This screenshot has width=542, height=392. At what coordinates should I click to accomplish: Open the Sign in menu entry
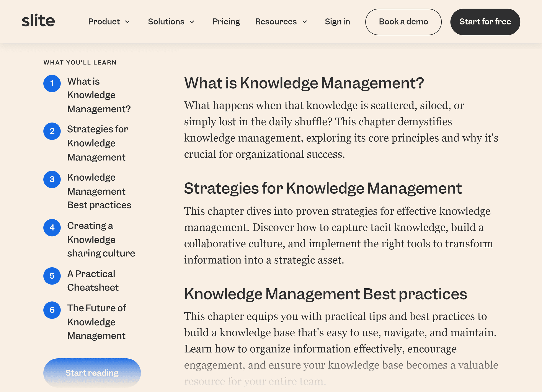click(337, 22)
